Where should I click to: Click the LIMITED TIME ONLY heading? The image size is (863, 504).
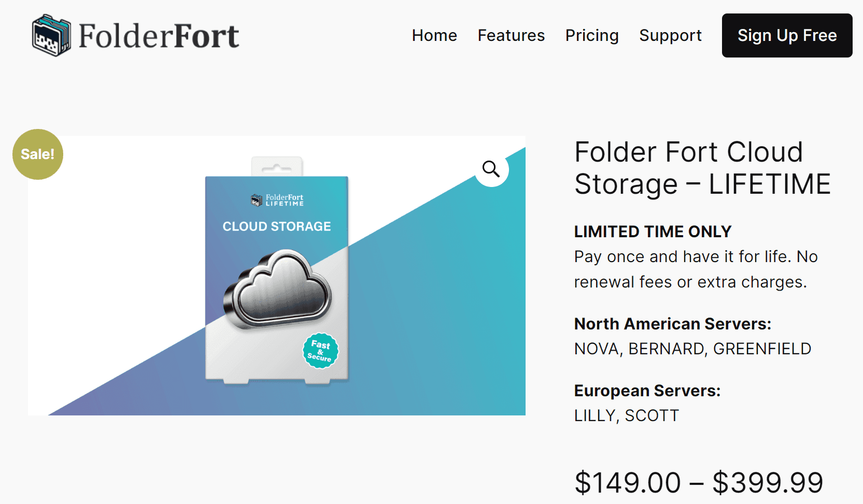pyautogui.click(x=653, y=232)
